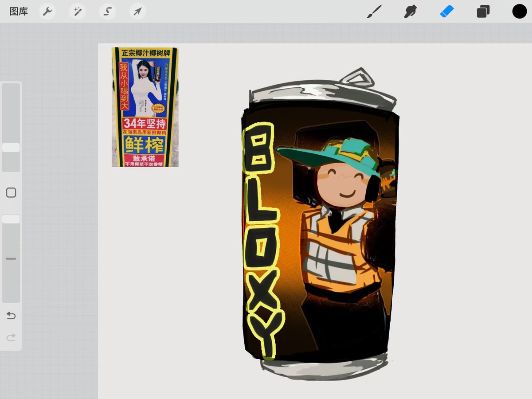Open the Actions wrench menu

tap(47, 12)
